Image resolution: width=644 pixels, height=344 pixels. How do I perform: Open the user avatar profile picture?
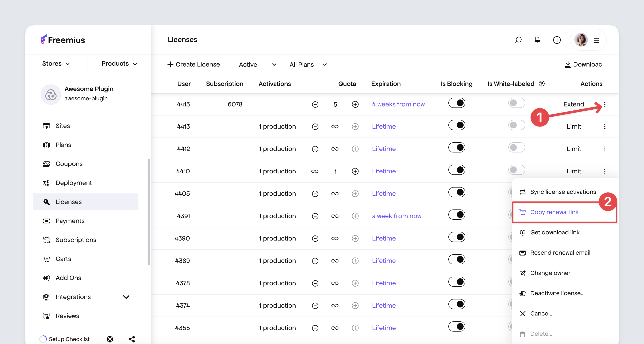(x=581, y=40)
